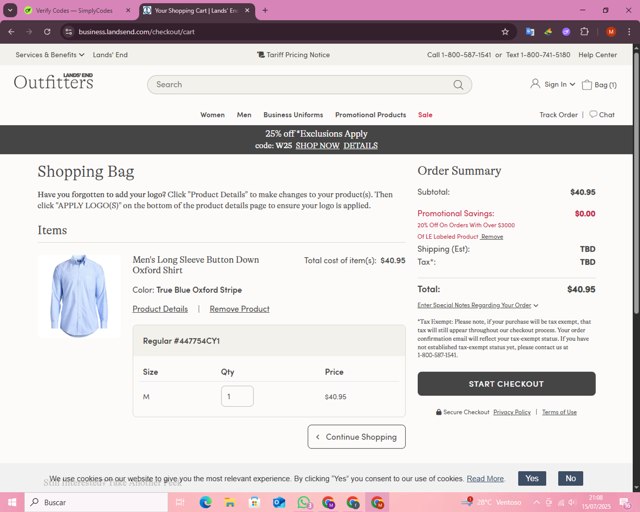Open File Explorer from the taskbar
The width and height of the screenshot is (640, 512).
(230, 502)
